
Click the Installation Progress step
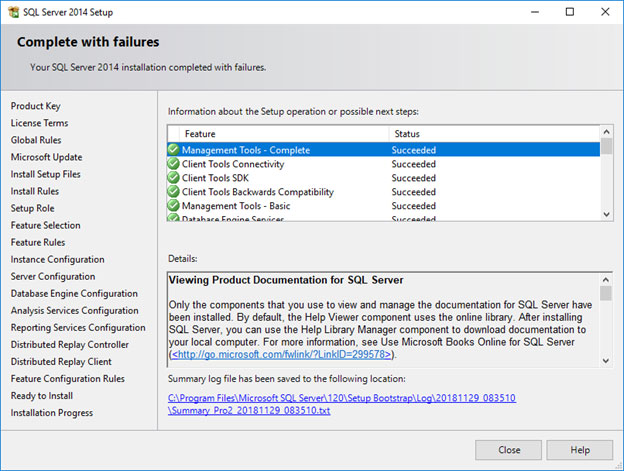[52, 413]
